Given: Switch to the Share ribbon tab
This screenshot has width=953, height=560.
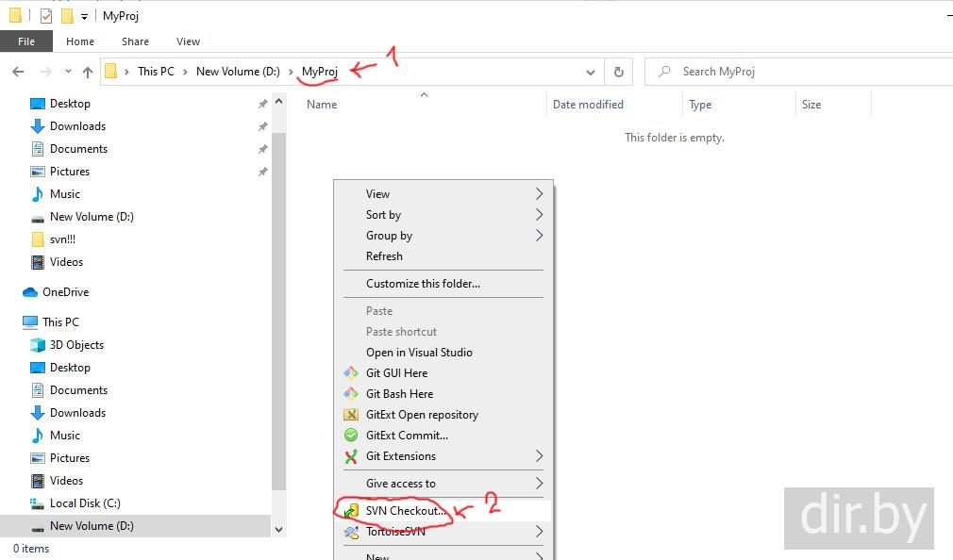Looking at the screenshot, I should click(x=135, y=41).
